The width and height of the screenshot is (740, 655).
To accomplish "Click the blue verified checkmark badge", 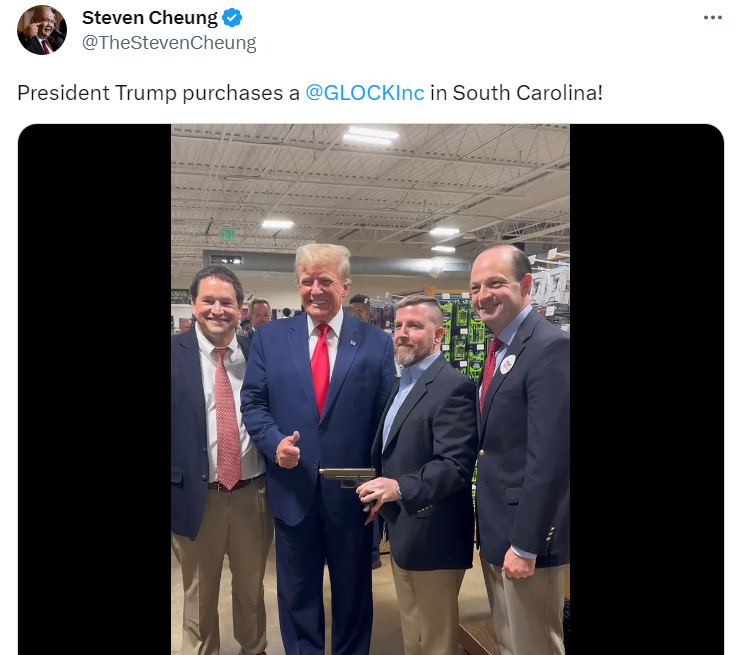I will (232, 18).
